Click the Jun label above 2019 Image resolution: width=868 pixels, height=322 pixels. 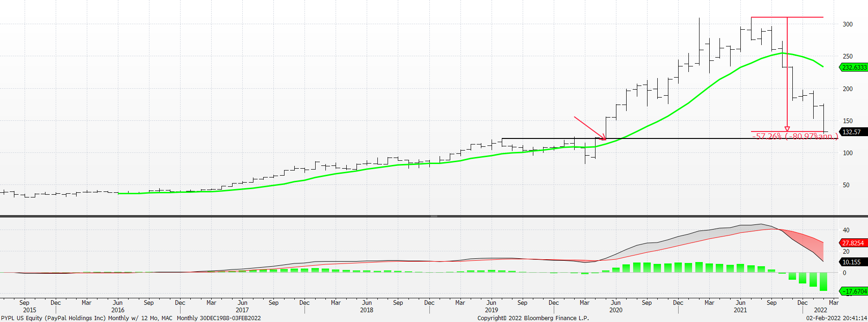click(492, 302)
